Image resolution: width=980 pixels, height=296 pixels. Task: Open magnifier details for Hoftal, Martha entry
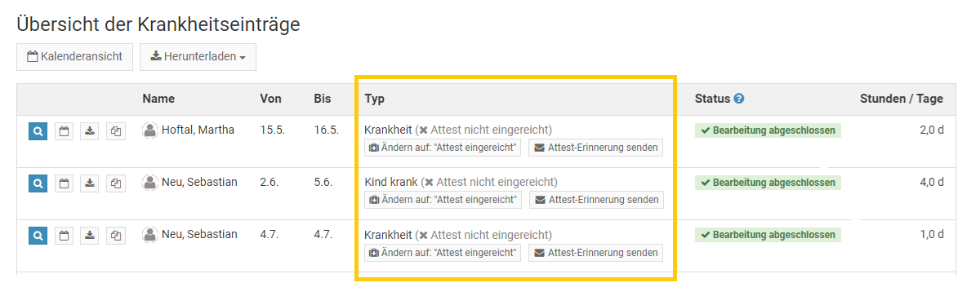coord(38,131)
